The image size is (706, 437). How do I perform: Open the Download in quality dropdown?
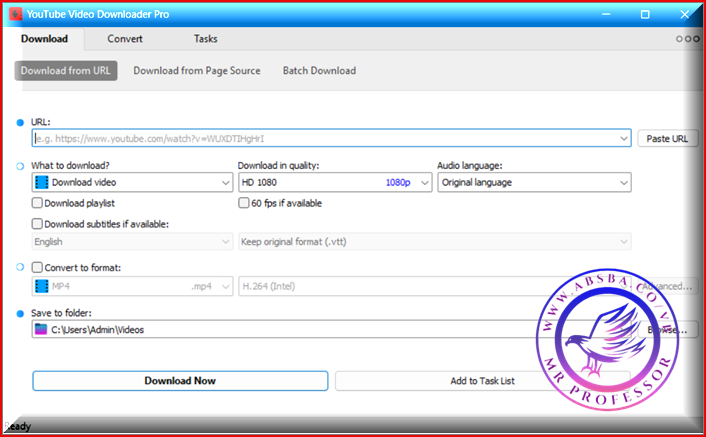coord(335,182)
